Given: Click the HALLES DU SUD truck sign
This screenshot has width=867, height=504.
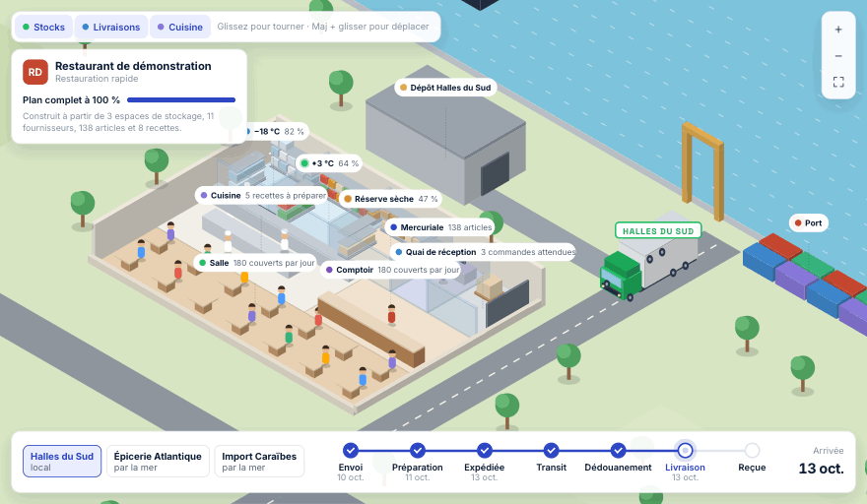Looking at the screenshot, I should coord(658,230).
